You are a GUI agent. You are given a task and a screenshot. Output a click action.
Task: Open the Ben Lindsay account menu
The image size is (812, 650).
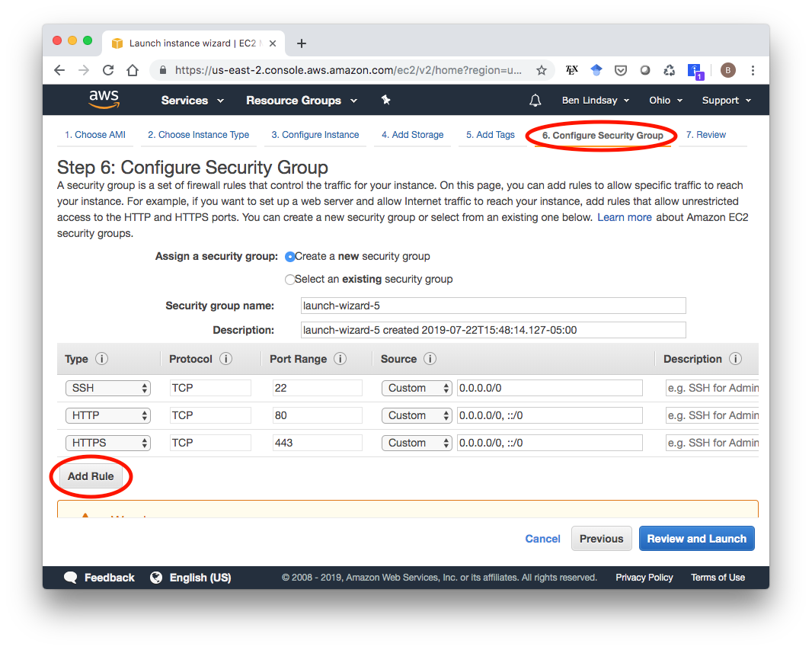[x=596, y=101]
